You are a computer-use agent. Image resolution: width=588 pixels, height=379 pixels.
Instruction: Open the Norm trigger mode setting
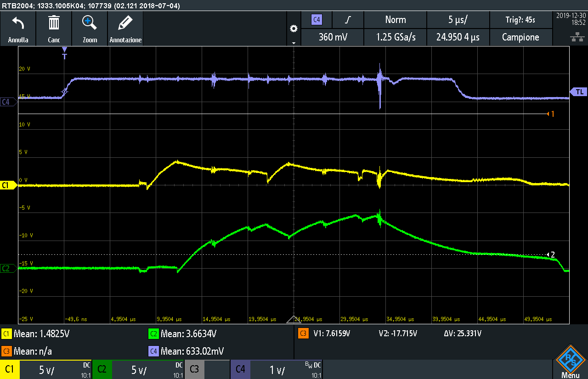point(395,20)
